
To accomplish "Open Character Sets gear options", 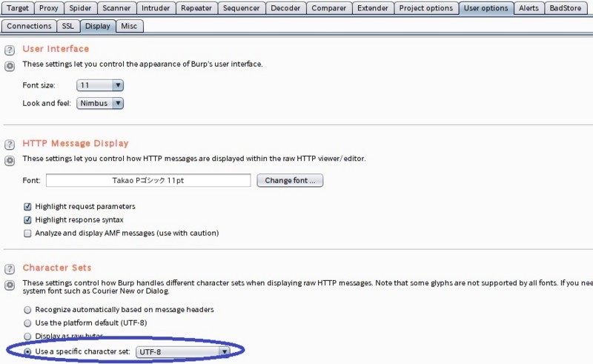I will [10, 285].
